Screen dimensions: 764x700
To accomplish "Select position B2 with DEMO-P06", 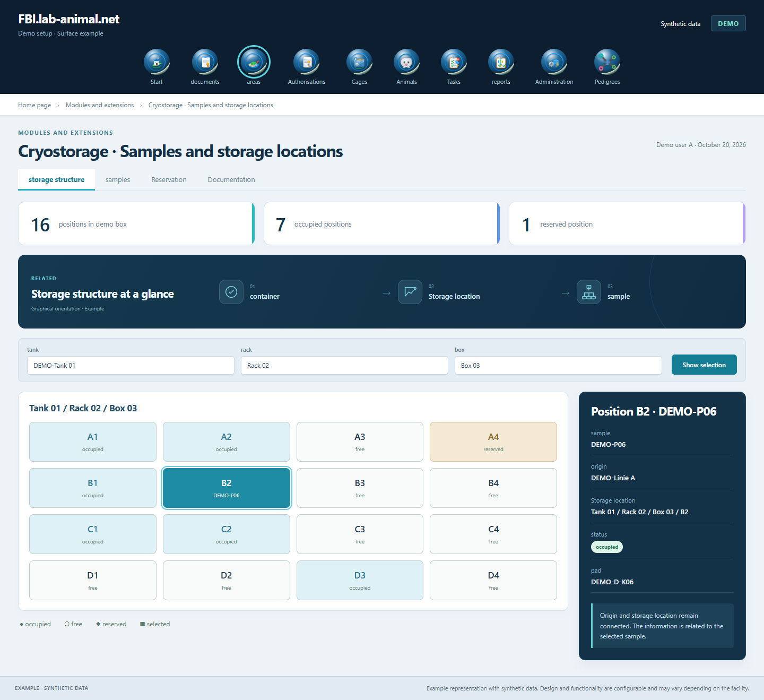I will coord(227,488).
